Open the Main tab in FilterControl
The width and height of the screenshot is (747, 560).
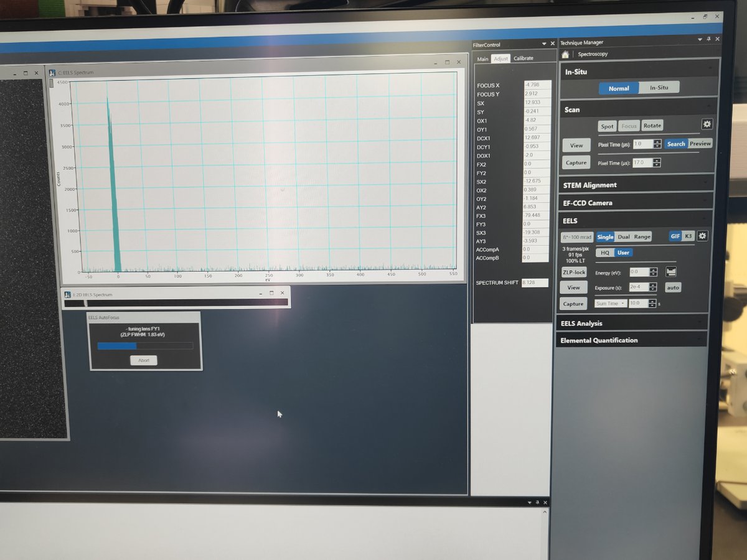click(x=482, y=59)
